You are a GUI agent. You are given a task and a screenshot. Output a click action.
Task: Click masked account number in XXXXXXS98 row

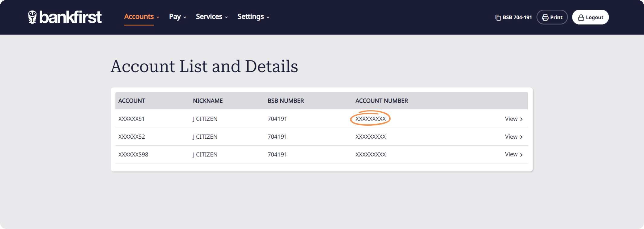click(x=371, y=154)
